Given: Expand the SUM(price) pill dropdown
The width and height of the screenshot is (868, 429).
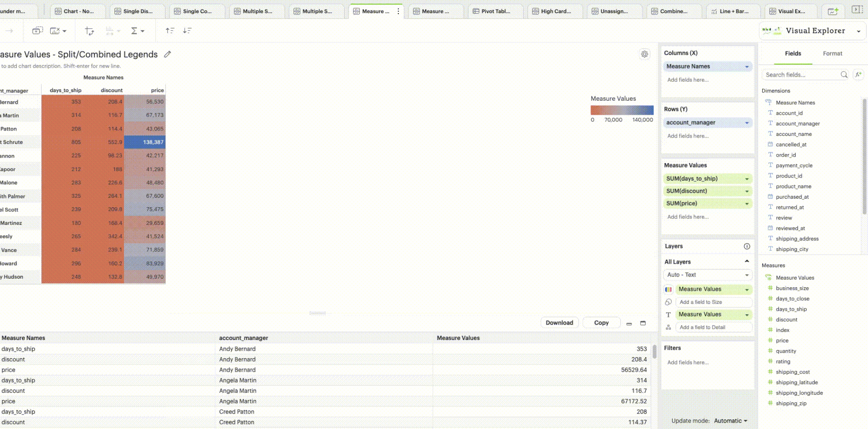Looking at the screenshot, I should 747,204.
